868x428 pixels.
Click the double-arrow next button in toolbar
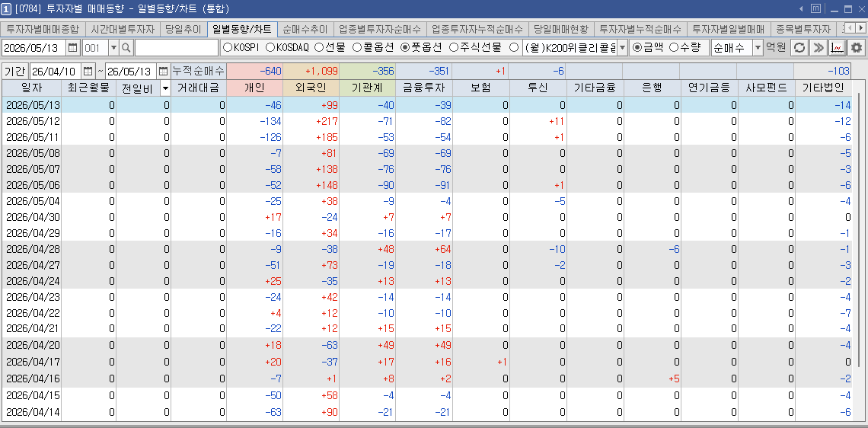tap(817, 48)
